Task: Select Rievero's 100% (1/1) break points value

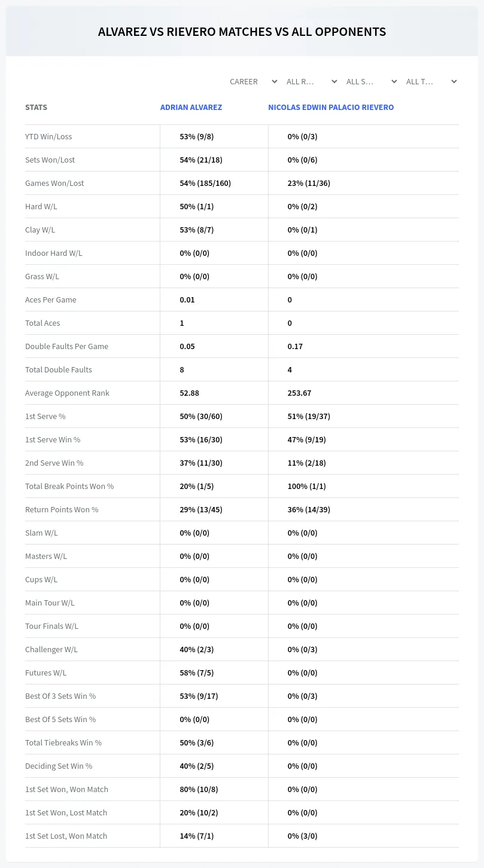Action: 306,486
